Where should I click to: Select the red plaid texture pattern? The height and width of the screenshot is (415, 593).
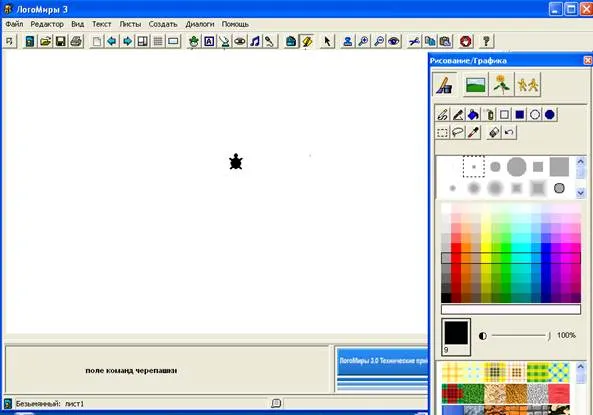452,393
